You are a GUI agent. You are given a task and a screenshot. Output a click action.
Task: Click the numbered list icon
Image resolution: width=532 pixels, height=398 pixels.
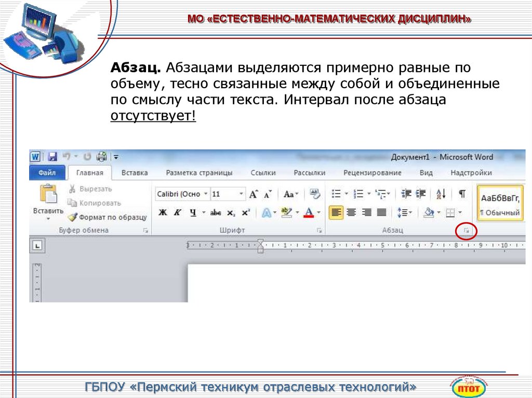(358, 194)
